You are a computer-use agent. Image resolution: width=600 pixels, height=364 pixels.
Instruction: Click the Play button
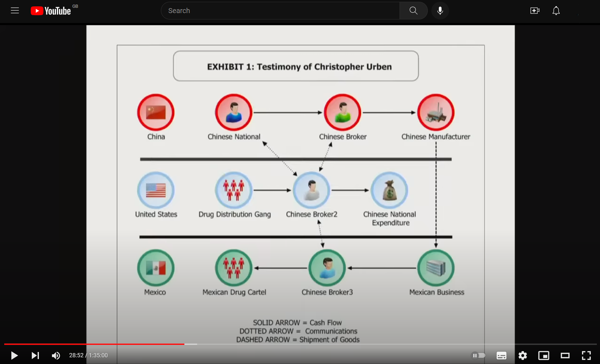pyautogui.click(x=14, y=356)
